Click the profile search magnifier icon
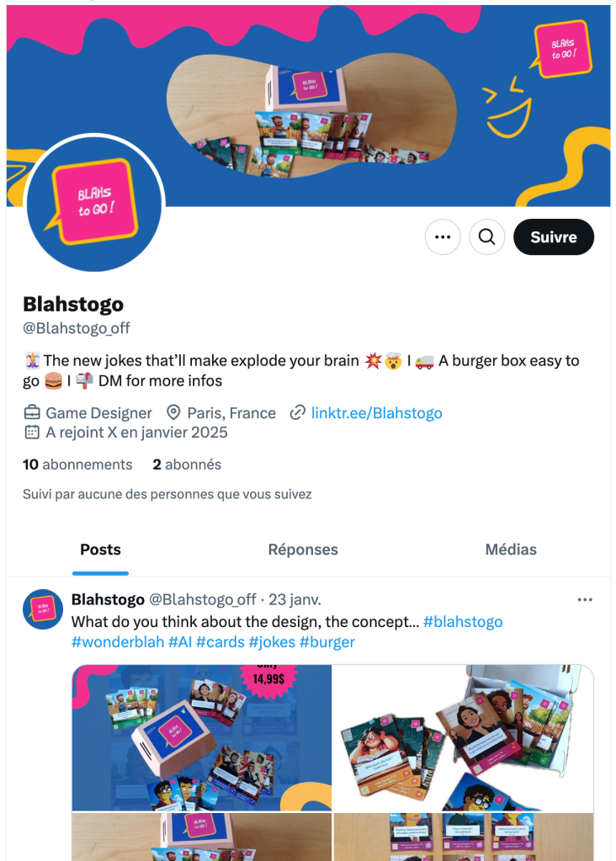 [486, 237]
